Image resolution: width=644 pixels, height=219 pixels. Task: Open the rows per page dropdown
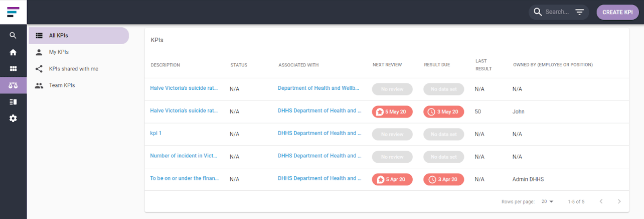(x=547, y=201)
